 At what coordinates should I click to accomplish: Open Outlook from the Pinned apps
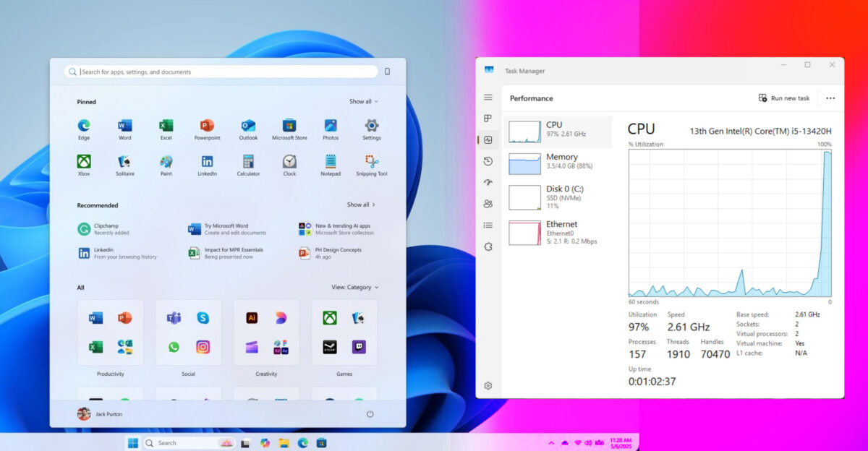point(248,129)
